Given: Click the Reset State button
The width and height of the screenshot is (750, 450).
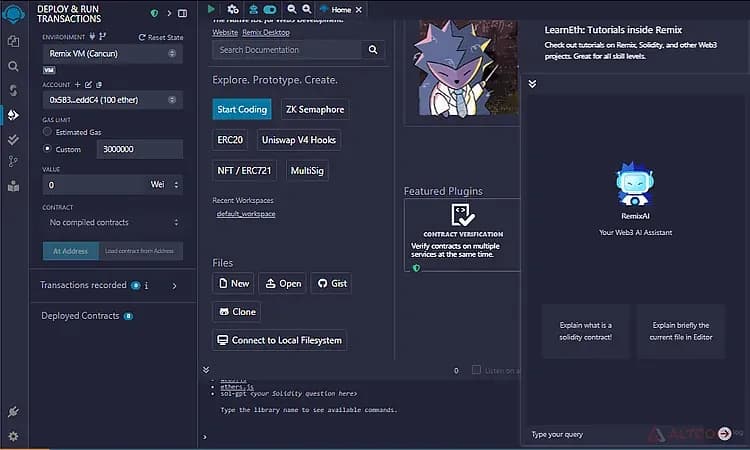Looking at the screenshot, I should [x=161, y=37].
